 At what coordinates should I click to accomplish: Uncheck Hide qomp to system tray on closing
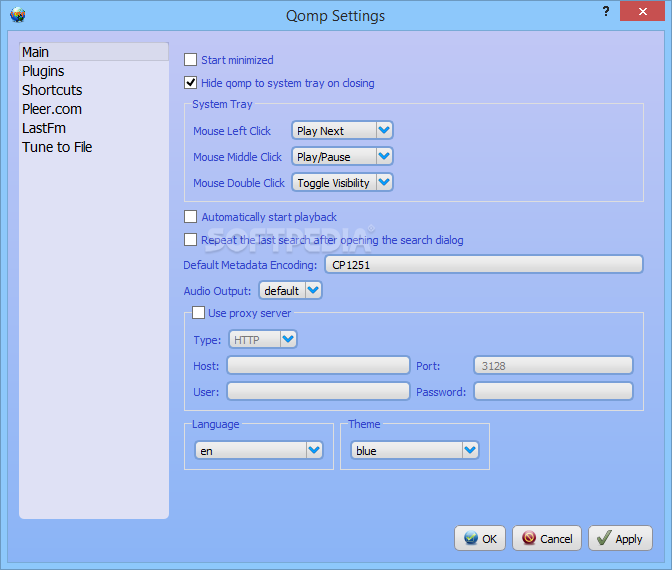click(190, 83)
